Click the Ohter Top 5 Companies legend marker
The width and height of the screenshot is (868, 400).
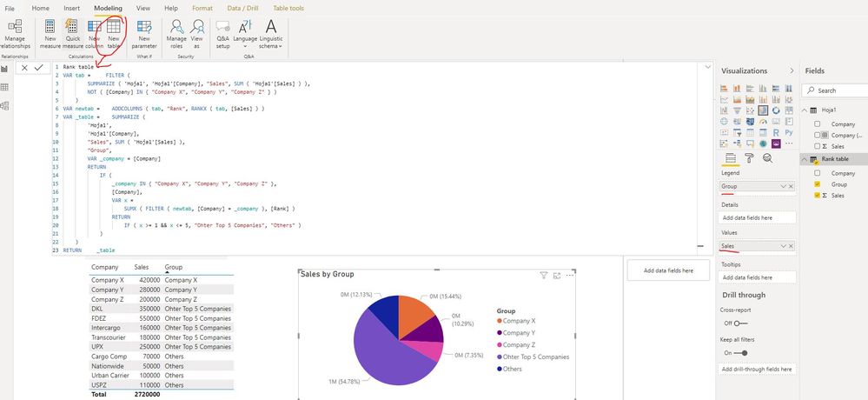click(500, 357)
